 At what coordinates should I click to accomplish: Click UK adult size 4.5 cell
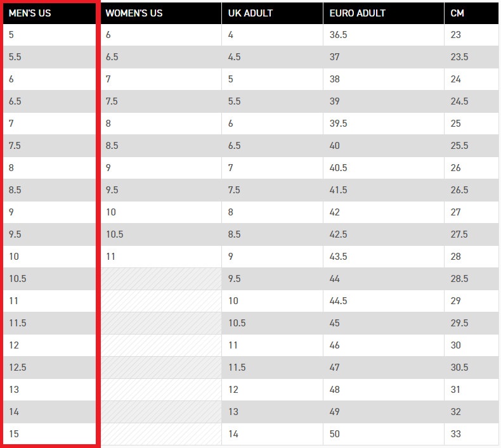pyautogui.click(x=272, y=57)
